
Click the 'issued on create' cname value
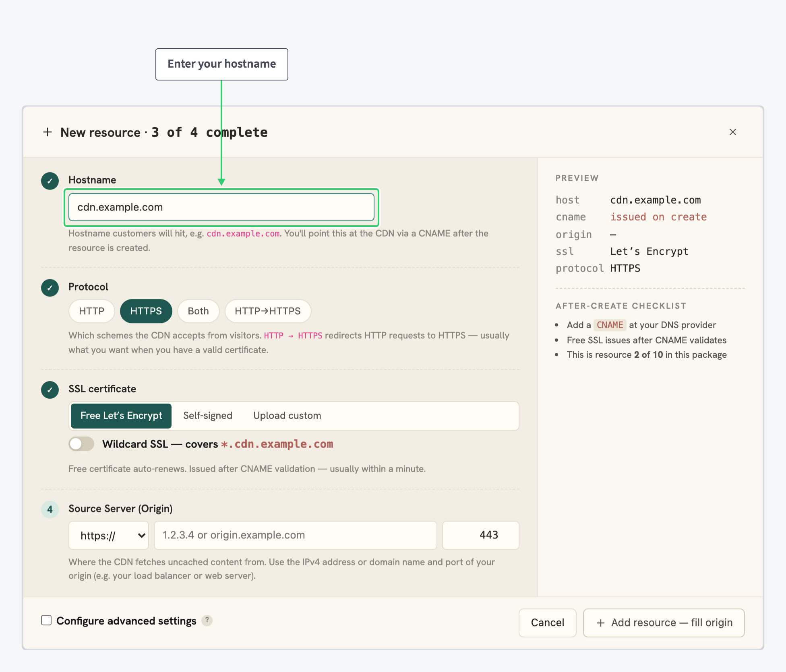658,217
